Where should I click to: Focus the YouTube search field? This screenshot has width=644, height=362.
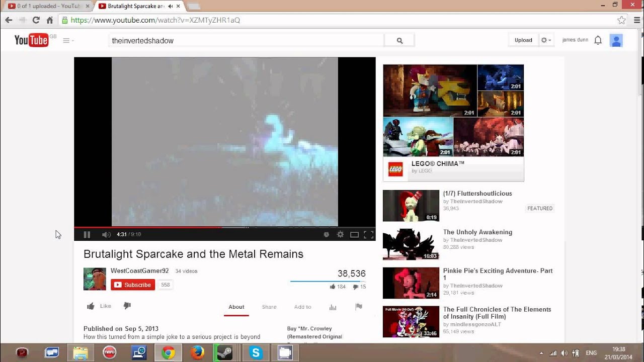246,40
